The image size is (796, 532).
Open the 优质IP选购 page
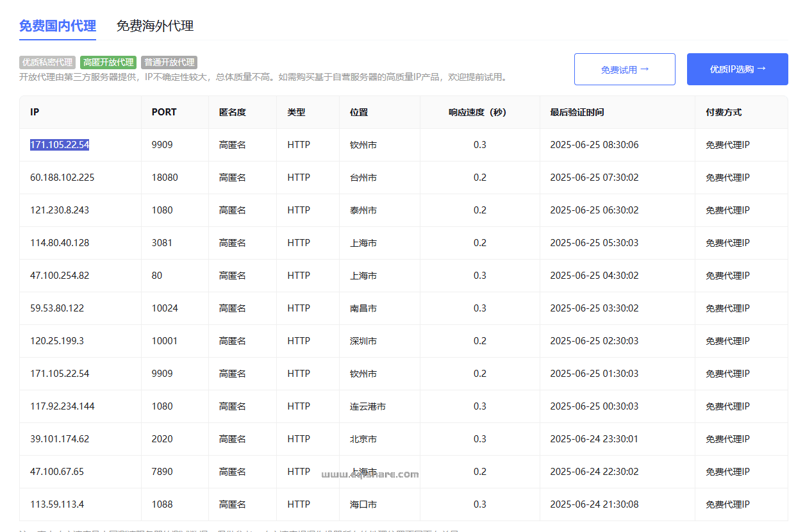[737, 69]
